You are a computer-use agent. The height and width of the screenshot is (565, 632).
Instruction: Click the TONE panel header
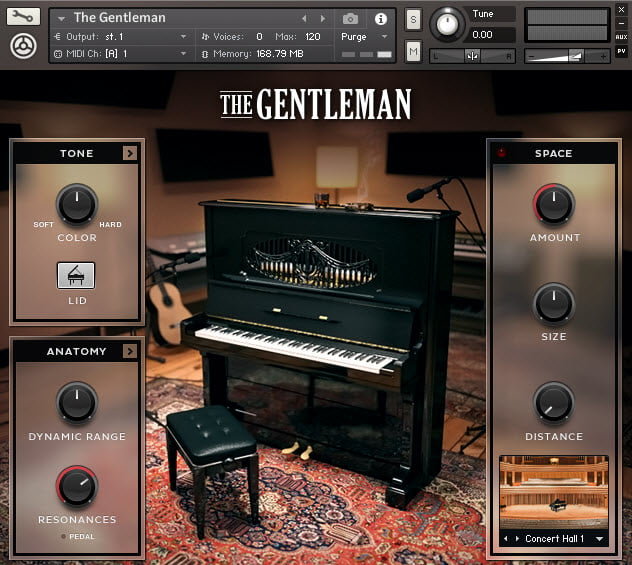coord(77,153)
